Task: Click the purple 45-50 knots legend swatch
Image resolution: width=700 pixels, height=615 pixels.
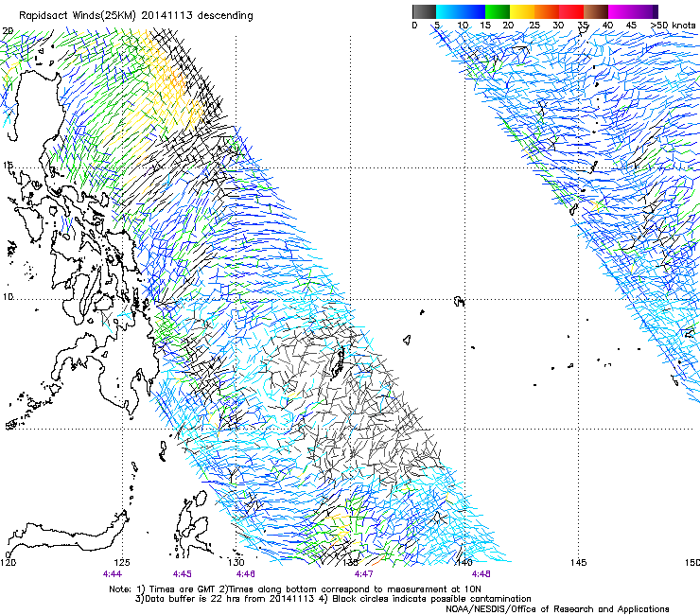Action: coord(645,11)
